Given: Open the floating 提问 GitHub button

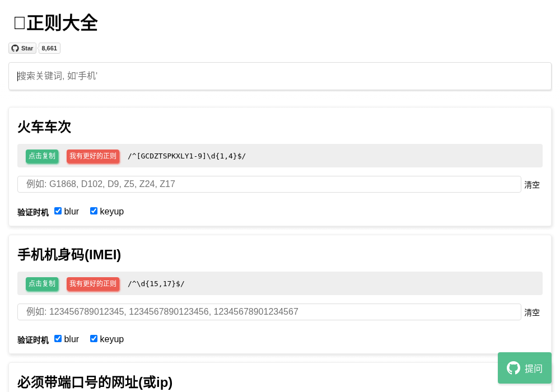Looking at the screenshot, I should point(525,368).
